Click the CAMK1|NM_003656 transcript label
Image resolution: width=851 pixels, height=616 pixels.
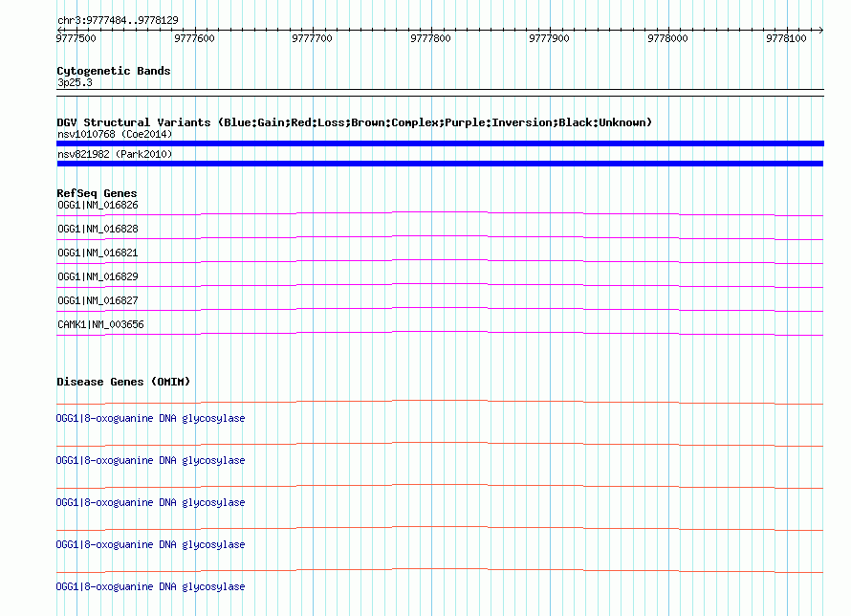100,324
